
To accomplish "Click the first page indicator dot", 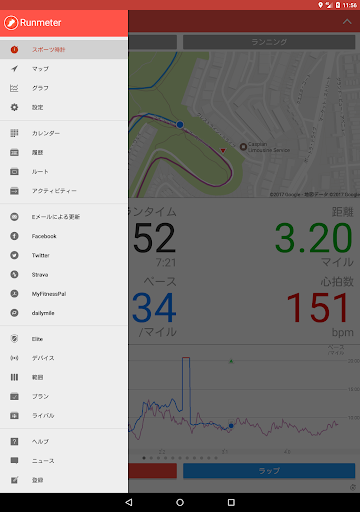I will click(x=144, y=458).
